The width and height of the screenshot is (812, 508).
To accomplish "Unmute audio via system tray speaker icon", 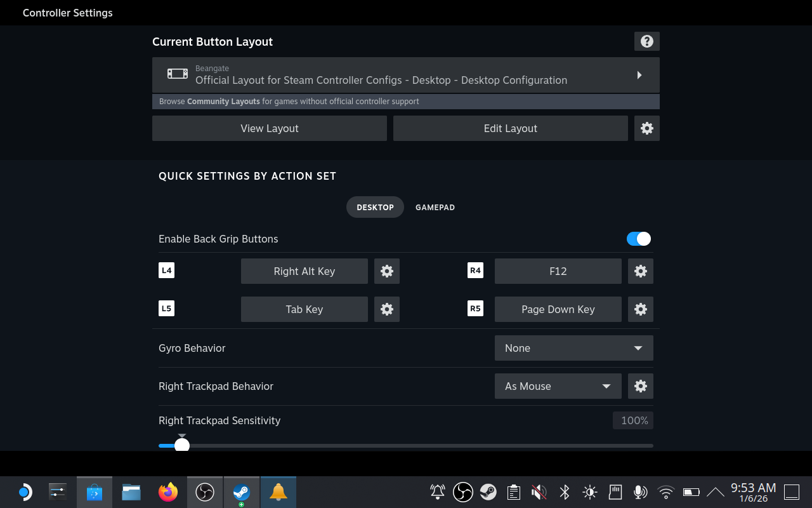I will (x=539, y=492).
